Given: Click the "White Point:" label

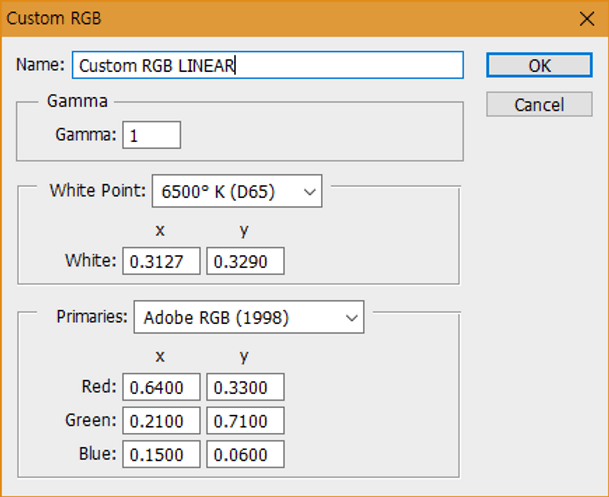Looking at the screenshot, I should coord(96,190).
